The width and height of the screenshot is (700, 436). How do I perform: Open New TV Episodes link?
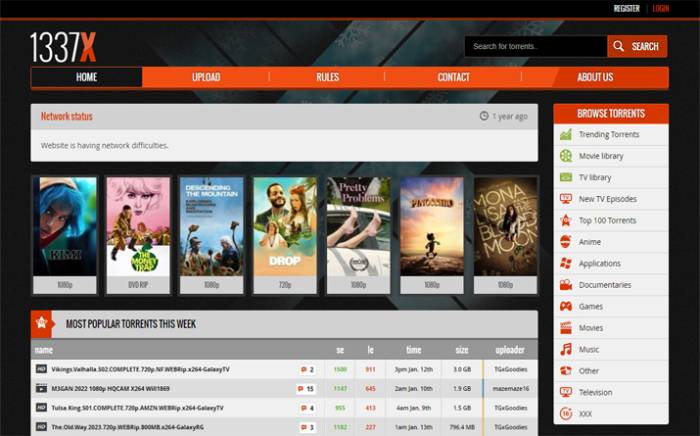[x=608, y=199]
